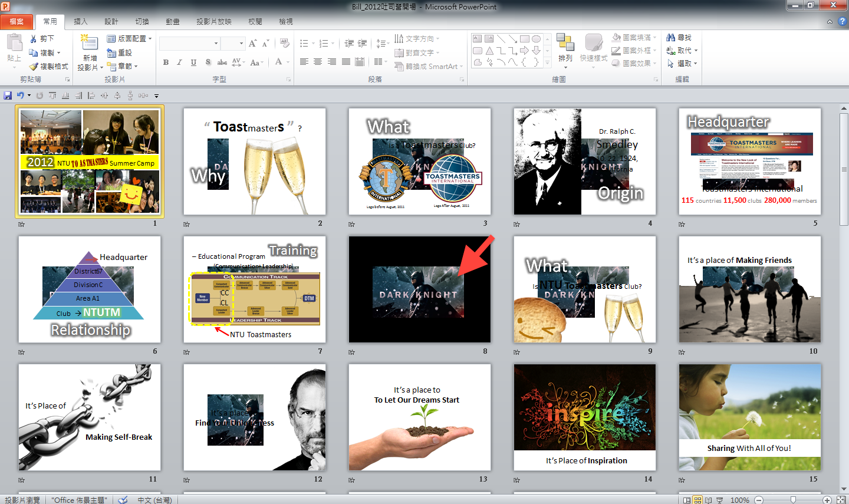This screenshot has height=504, width=849.
Task: Switch to Normal view in status bar
Action: (687, 500)
